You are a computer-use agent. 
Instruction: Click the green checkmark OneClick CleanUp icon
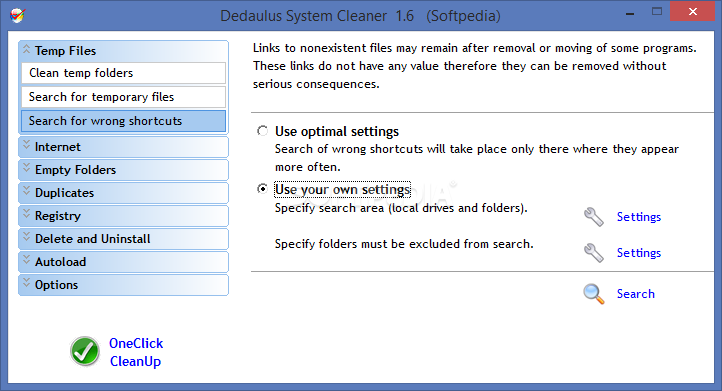coord(85,351)
